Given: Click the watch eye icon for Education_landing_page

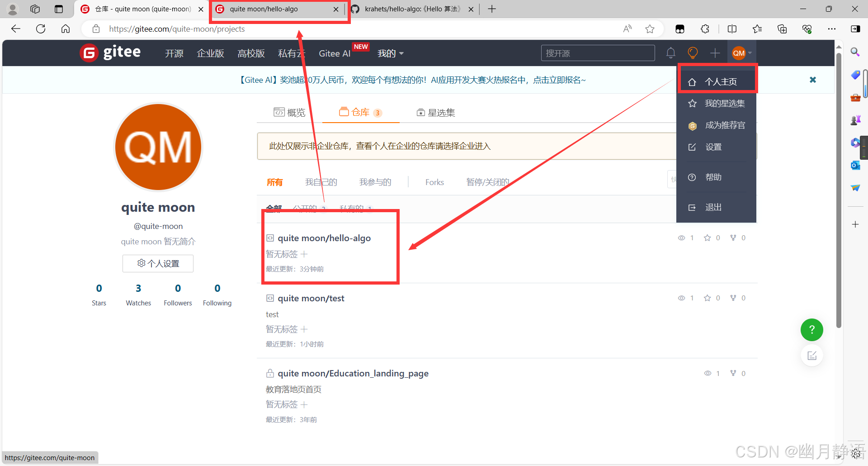Looking at the screenshot, I should tap(708, 373).
